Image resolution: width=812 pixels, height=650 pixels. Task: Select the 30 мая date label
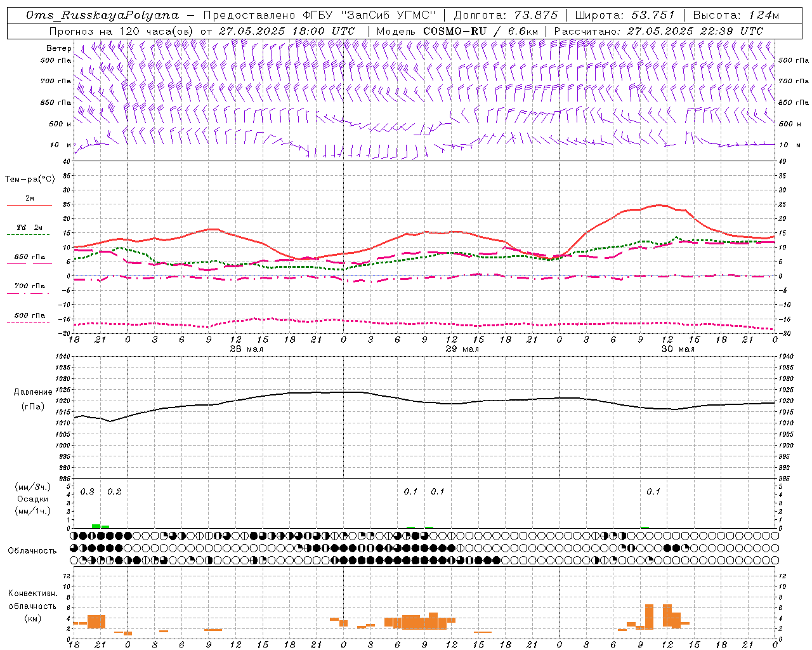(x=678, y=349)
